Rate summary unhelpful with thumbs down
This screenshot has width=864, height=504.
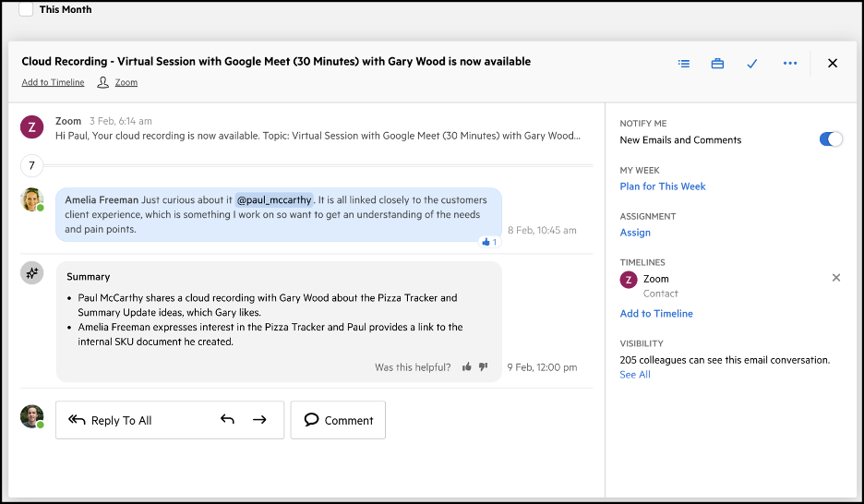coord(484,366)
